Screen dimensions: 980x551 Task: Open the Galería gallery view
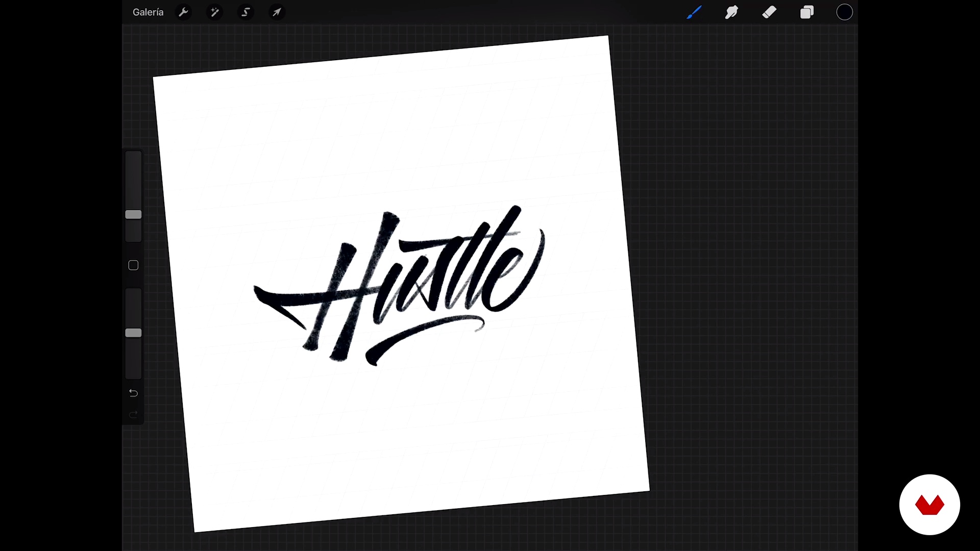pos(148,12)
